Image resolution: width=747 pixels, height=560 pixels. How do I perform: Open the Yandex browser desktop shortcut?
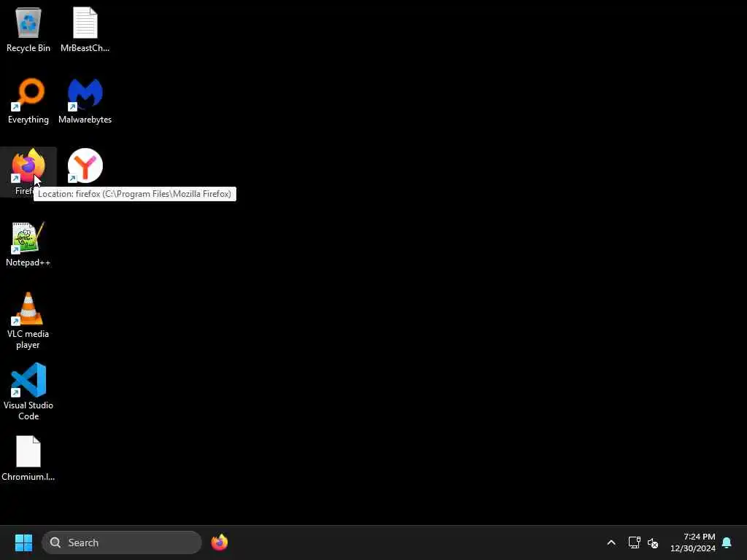point(85,166)
